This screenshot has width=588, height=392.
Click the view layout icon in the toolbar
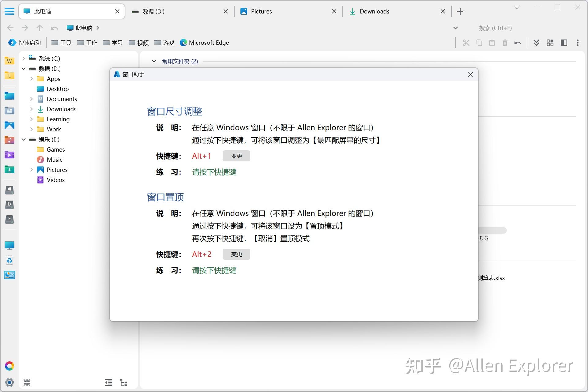pyautogui.click(x=550, y=43)
